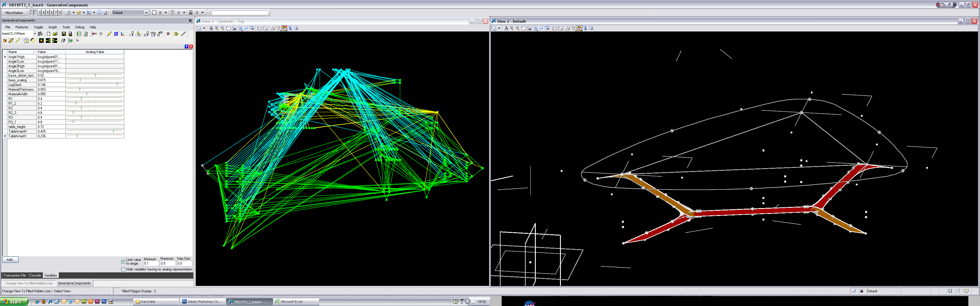Click the red-yellow step transaction icon

click(5, 41)
